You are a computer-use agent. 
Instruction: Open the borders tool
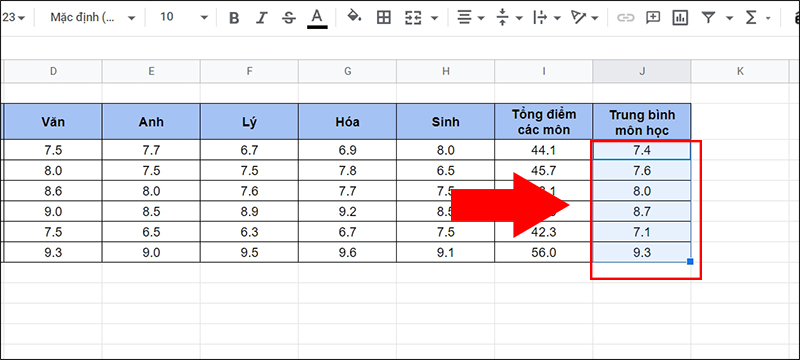(x=383, y=18)
